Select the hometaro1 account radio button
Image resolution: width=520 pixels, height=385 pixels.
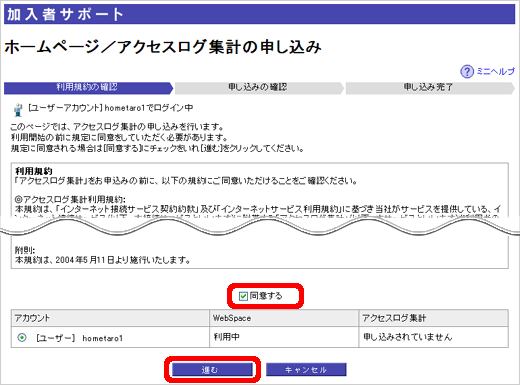click(x=22, y=338)
